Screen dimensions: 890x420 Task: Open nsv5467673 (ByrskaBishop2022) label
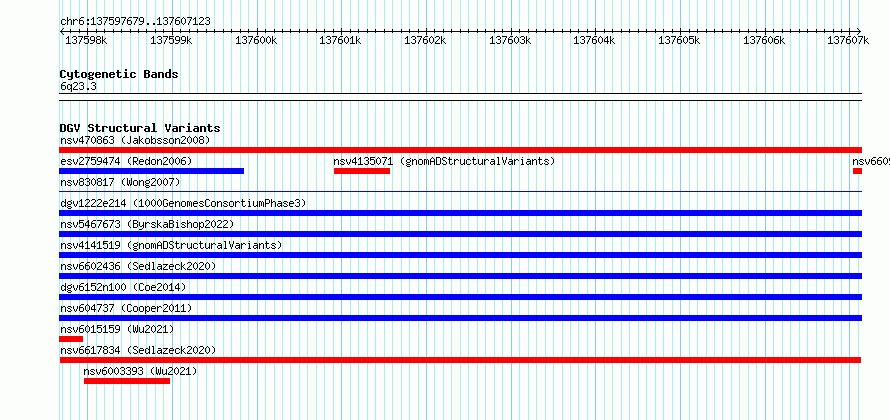point(147,224)
